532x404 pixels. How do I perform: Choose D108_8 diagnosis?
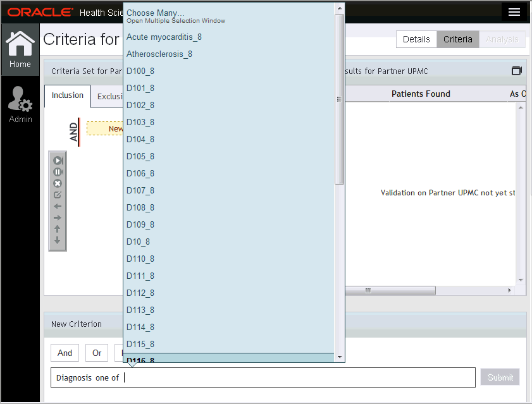pyautogui.click(x=229, y=207)
